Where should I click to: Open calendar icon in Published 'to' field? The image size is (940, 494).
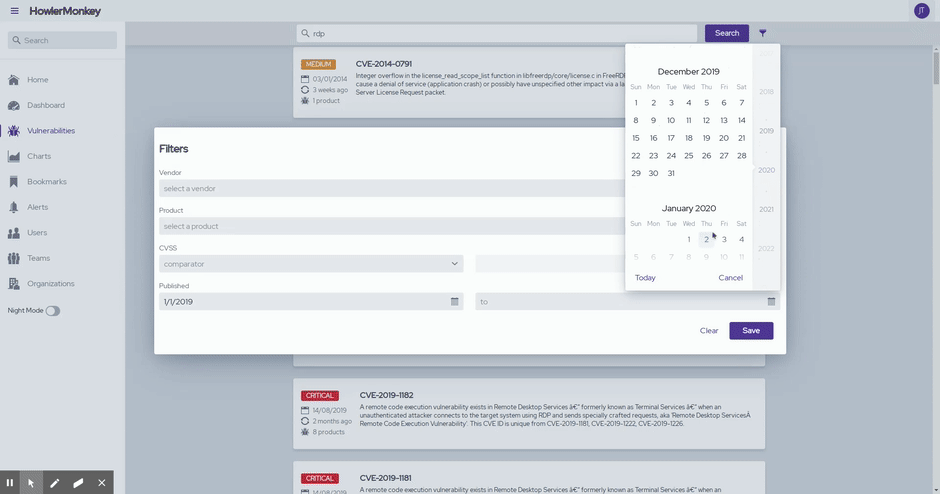coord(772,302)
